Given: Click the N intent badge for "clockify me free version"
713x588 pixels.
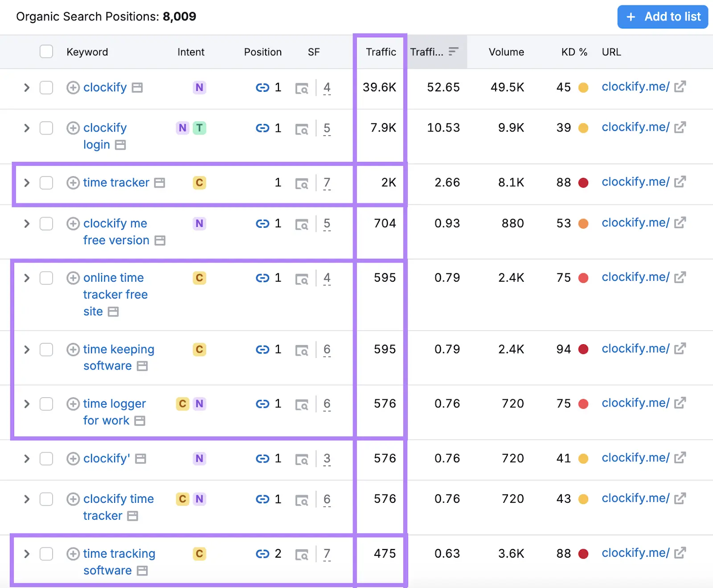Looking at the screenshot, I should pos(199,223).
